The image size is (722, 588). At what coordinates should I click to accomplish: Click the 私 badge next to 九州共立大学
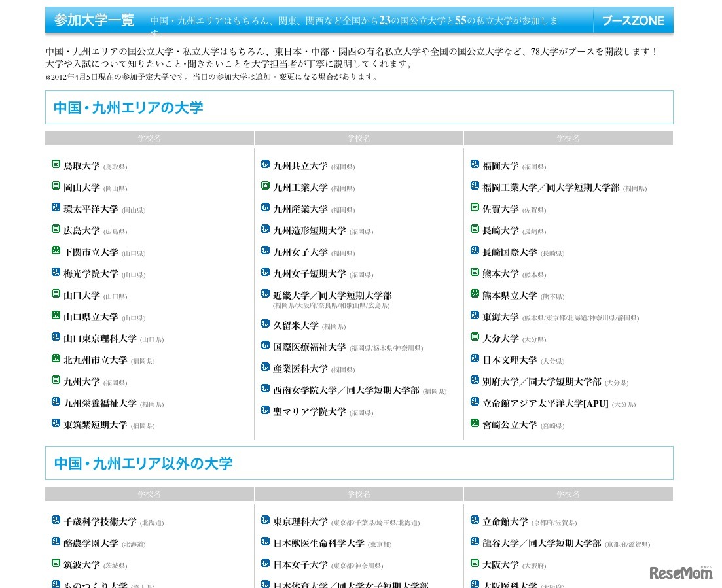click(264, 166)
